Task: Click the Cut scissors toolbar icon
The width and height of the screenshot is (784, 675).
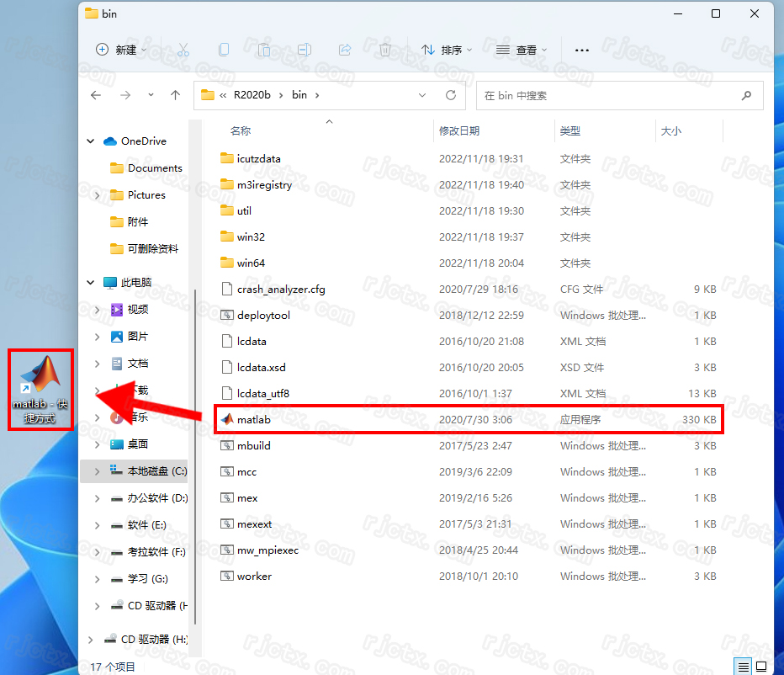Action: pyautogui.click(x=183, y=50)
